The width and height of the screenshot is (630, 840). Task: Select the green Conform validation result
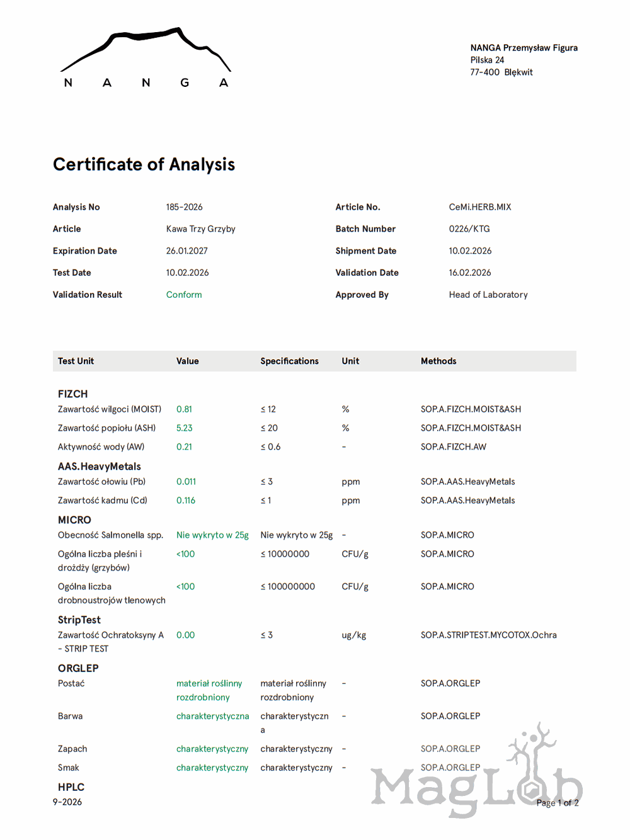(x=184, y=295)
